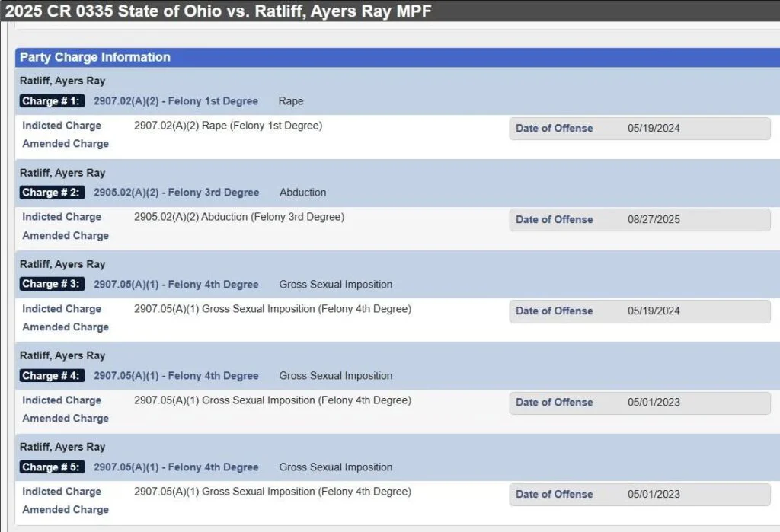This screenshot has height=532, width=780.
Task: Open the 2905.02(A)(2) Felony 3rd Degree link
Action: click(x=176, y=193)
